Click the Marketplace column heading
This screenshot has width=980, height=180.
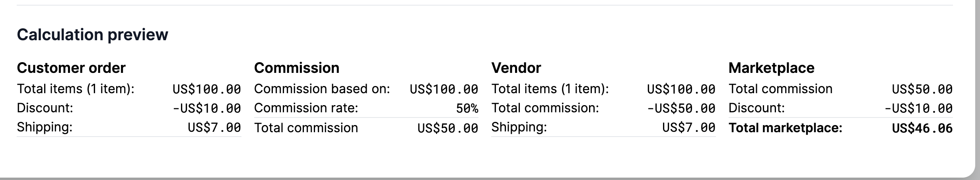click(x=771, y=68)
